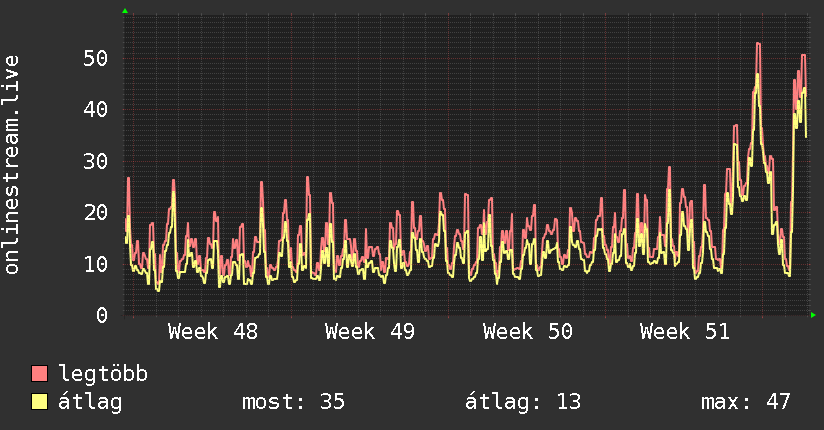Select the átlag legend label beside yellow swatch
The image size is (824, 430).
point(90,402)
